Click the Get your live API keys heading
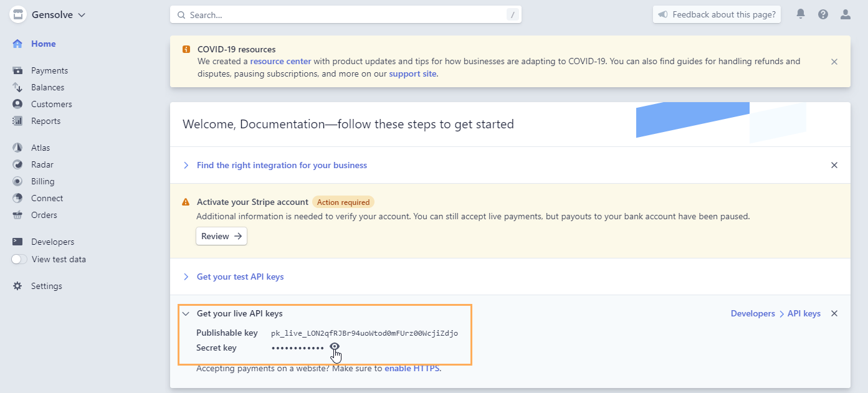868x393 pixels. pyautogui.click(x=239, y=313)
